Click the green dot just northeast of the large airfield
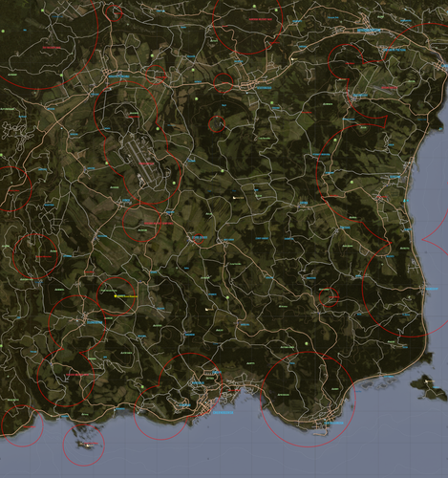 click(x=158, y=129)
